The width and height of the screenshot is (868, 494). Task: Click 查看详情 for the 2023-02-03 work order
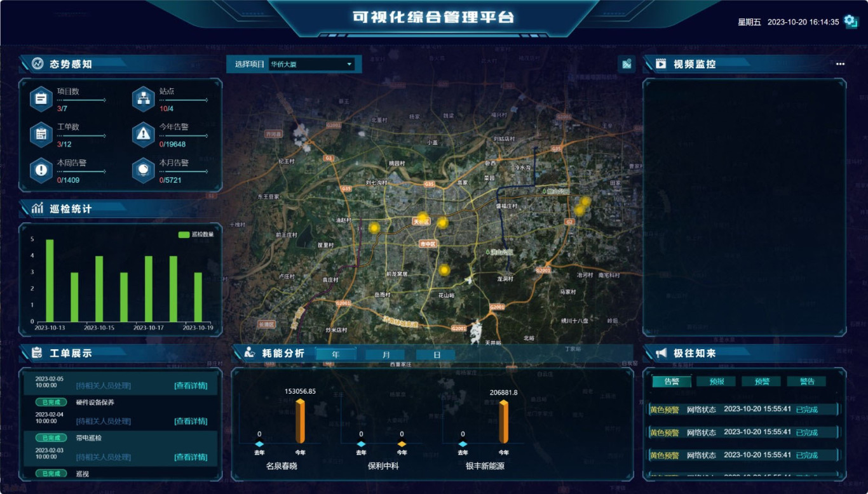pyautogui.click(x=191, y=457)
